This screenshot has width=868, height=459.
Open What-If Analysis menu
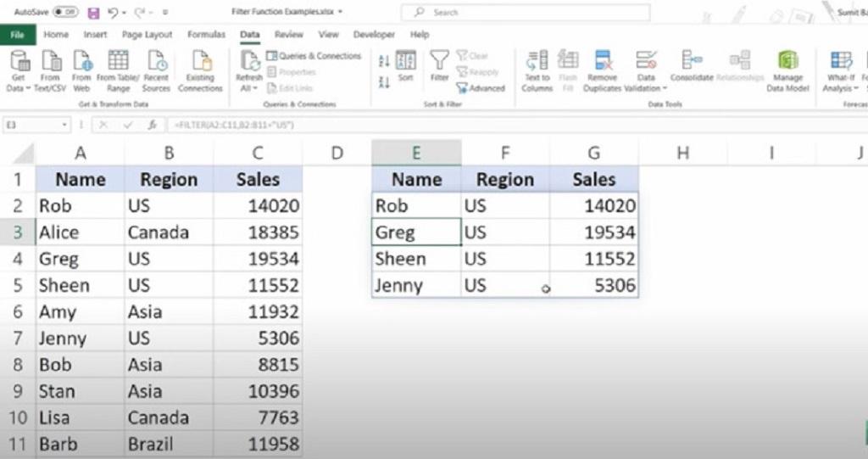coord(841,71)
